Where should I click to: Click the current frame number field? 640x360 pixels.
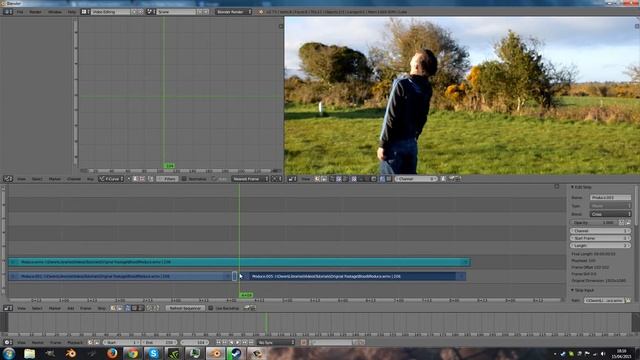194,342
